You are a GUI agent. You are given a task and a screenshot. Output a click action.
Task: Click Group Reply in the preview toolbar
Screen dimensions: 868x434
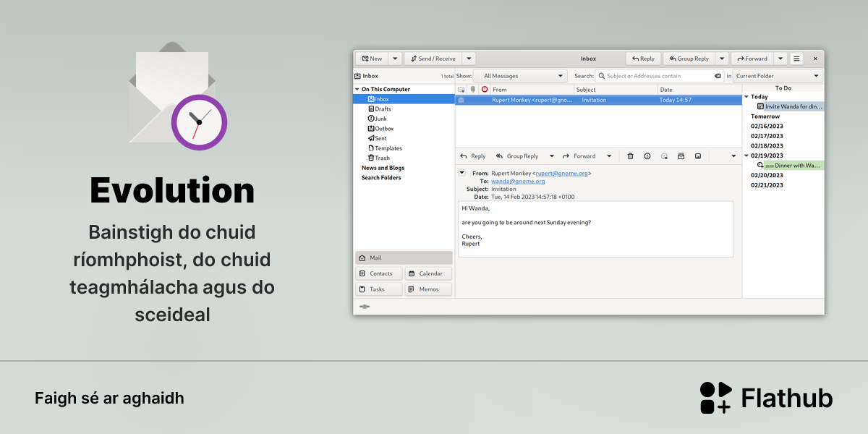point(516,156)
